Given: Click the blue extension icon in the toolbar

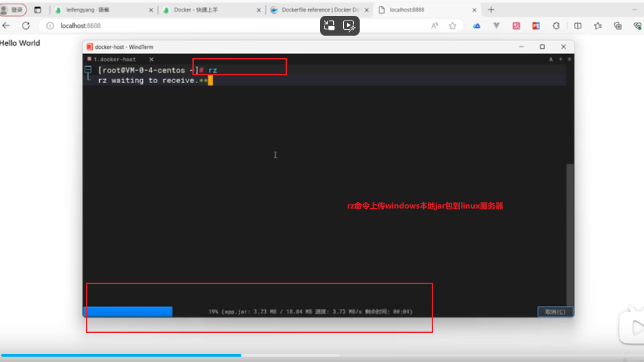Looking at the screenshot, I should tap(477, 26).
